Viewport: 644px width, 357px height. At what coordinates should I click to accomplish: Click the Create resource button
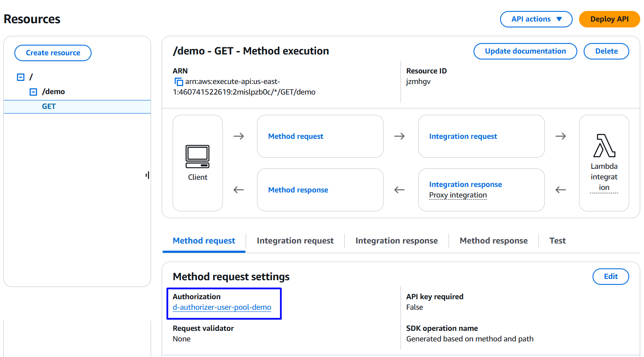[x=53, y=53]
